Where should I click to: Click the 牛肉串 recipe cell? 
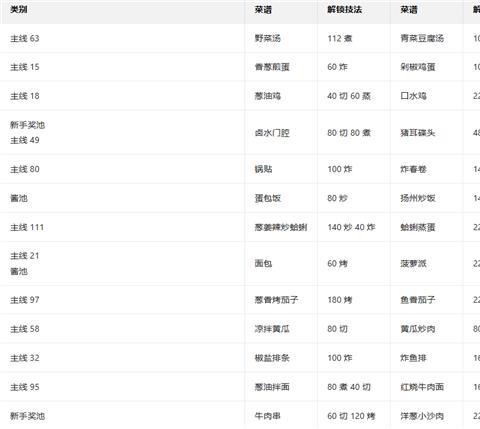click(x=281, y=416)
